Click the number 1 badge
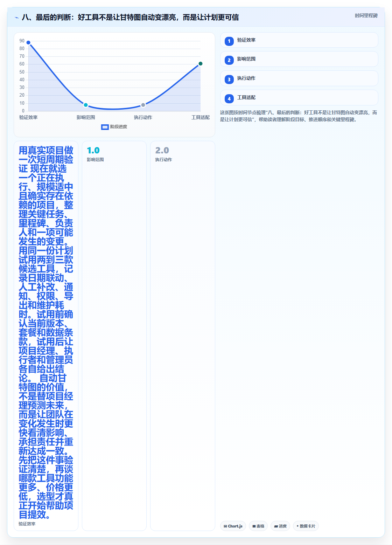392x545 pixels. click(229, 41)
